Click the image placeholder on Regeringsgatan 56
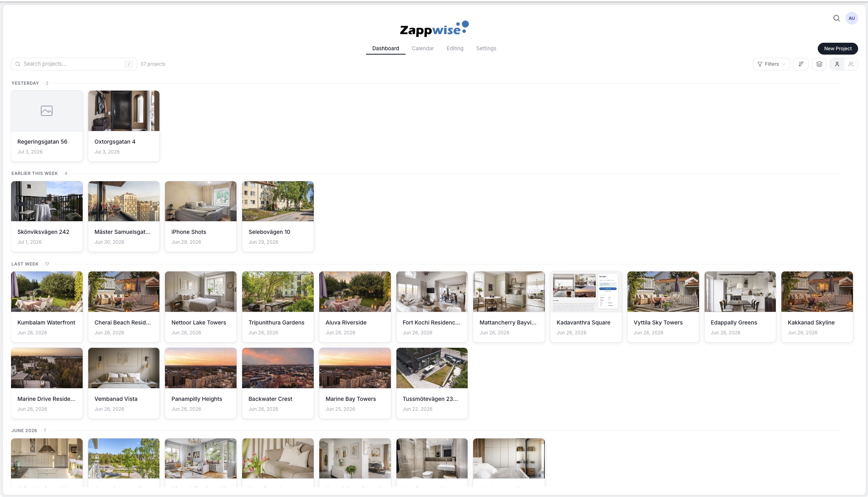This screenshot has width=868, height=497. pos(47,111)
